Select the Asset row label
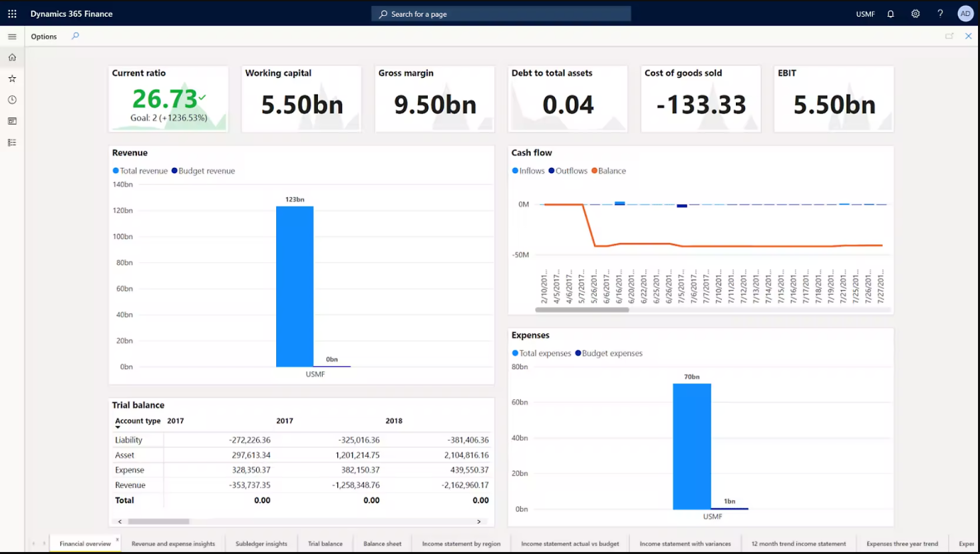This screenshot has width=980, height=554. (124, 455)
